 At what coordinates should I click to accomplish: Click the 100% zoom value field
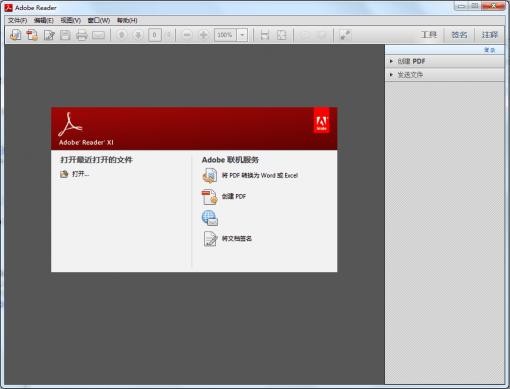pos(225,35)
